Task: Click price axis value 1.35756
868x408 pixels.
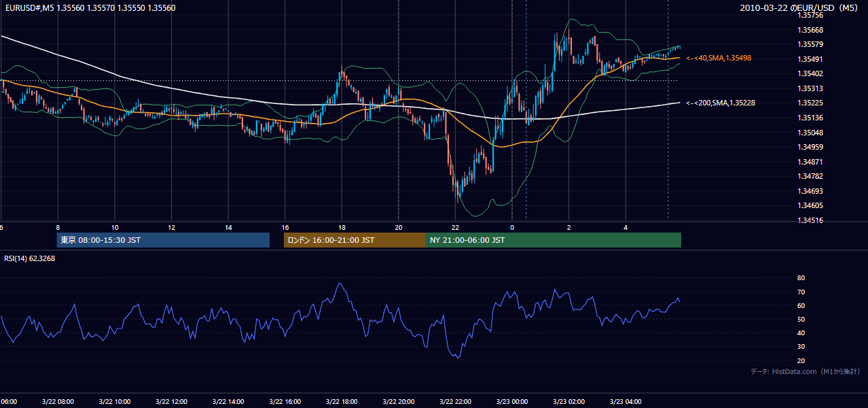Action: [x=810, y=15]
